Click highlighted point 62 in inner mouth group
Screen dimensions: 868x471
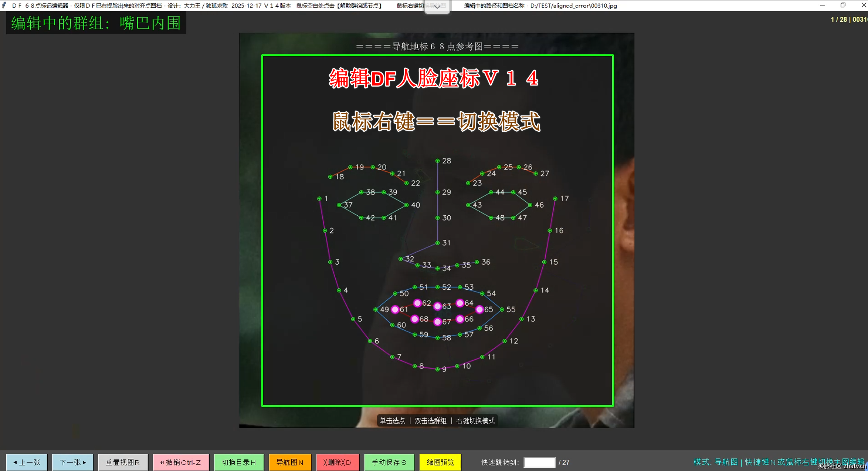(418, 303)
